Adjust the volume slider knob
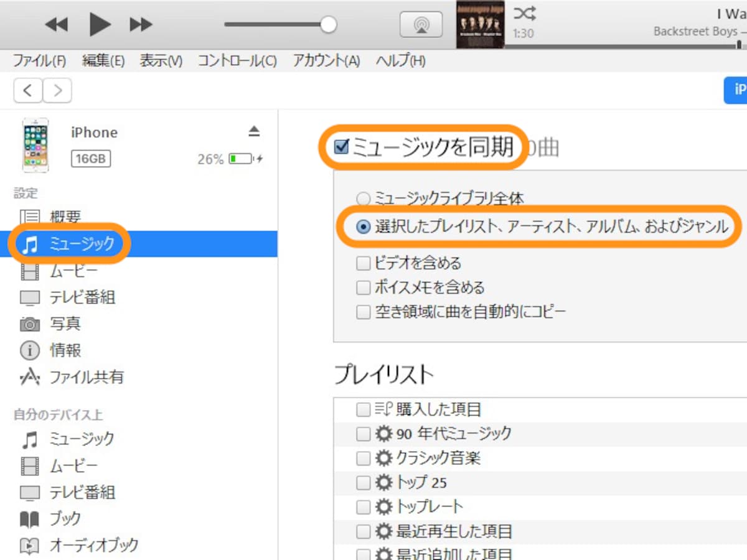This screenshot has width=747, height=560. click(x=328, y=25)
